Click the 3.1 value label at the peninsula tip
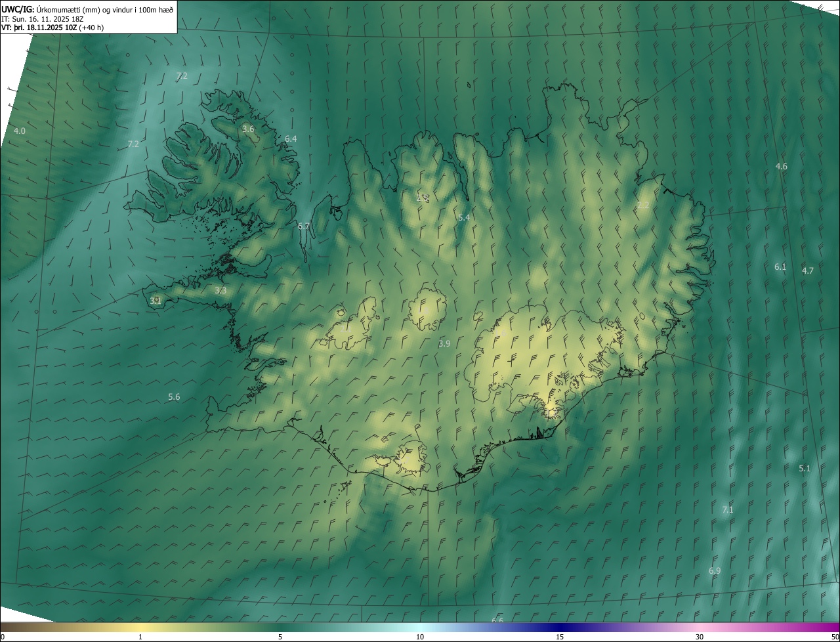Image resolution: width=840 pixels, height=642 pixels. point(155,301)
